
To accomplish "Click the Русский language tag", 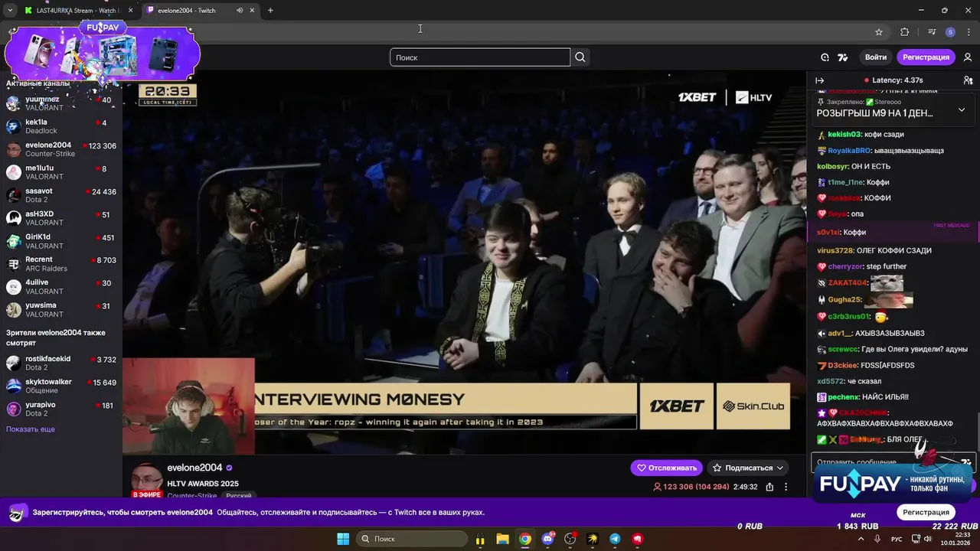I will 239,496.
